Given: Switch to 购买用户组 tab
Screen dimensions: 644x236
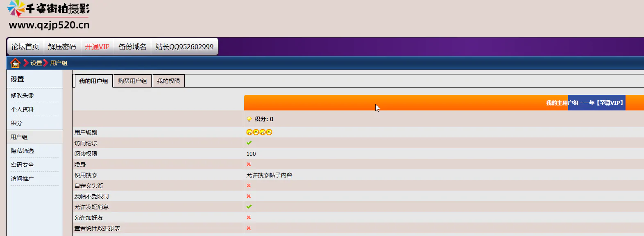Looking at the screenshot, I should (x=132, y=81).
